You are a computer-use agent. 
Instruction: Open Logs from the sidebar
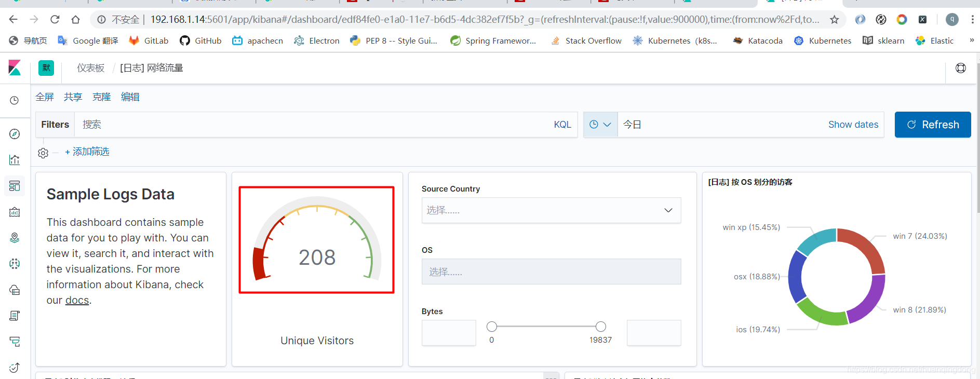coord(15,316)
